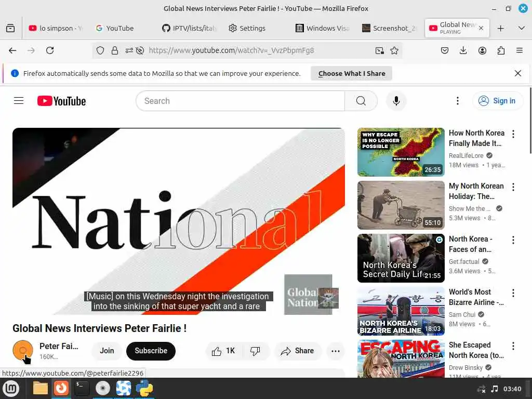Open terminal from taskbar
Screen dimensions: 532x399
(82, 388)
